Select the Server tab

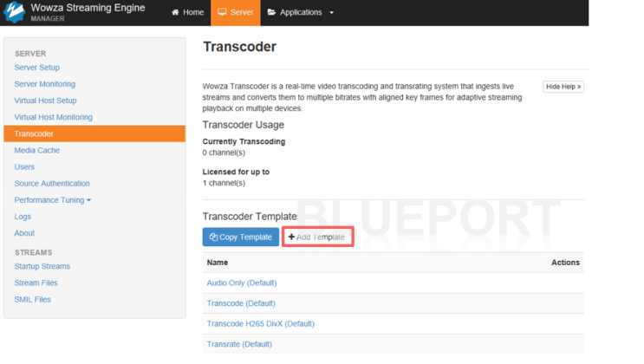pyautogui.click(x=236, y=12)
